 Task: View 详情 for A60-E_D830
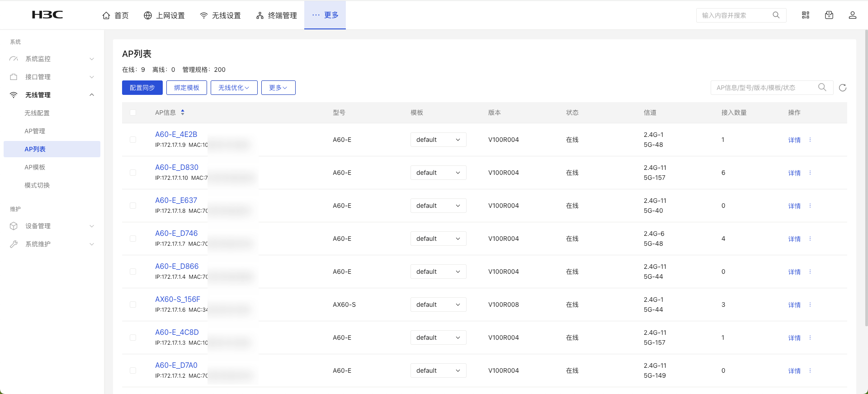794,173
